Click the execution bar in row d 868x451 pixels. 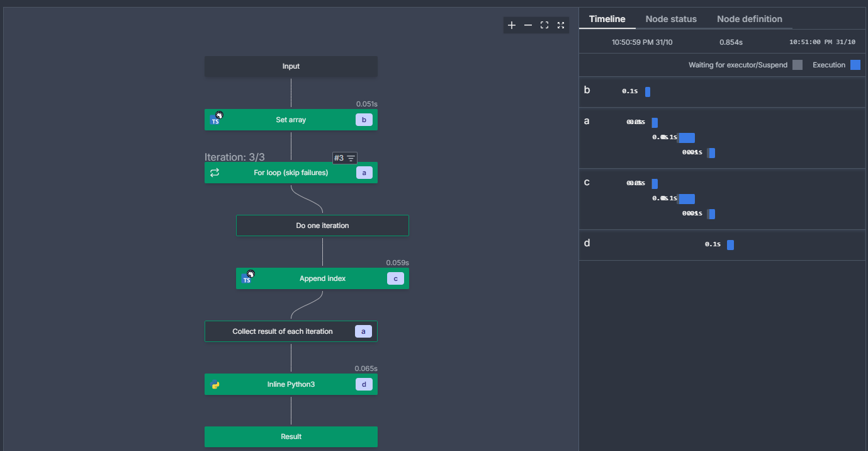click(730, 245)
